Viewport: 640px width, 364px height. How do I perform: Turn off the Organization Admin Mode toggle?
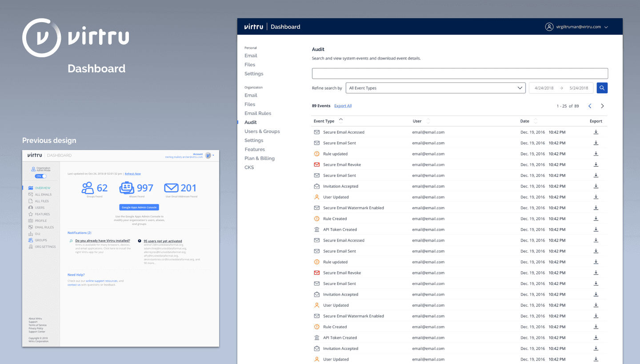pyautogui.click(x=41, y=176)
